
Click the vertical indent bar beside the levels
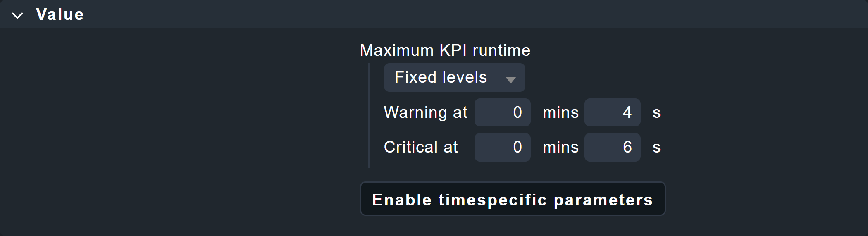point(369,116)
